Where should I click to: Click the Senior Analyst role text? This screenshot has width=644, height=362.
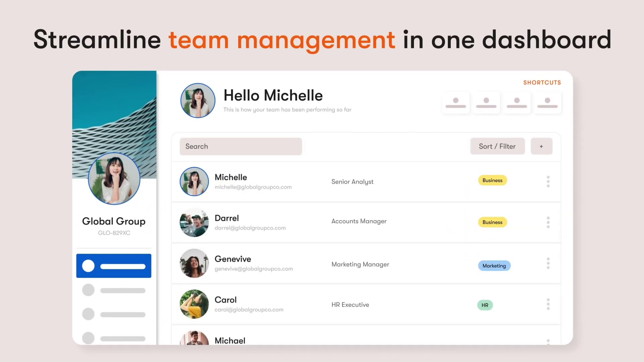point(352,182)
